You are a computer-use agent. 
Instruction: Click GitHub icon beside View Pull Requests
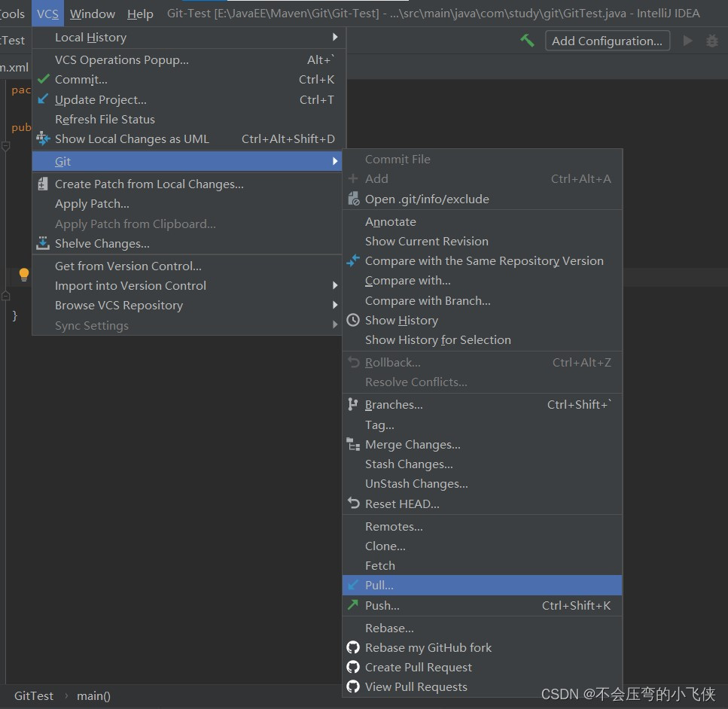pyautogui.click(x=353, y=686)
